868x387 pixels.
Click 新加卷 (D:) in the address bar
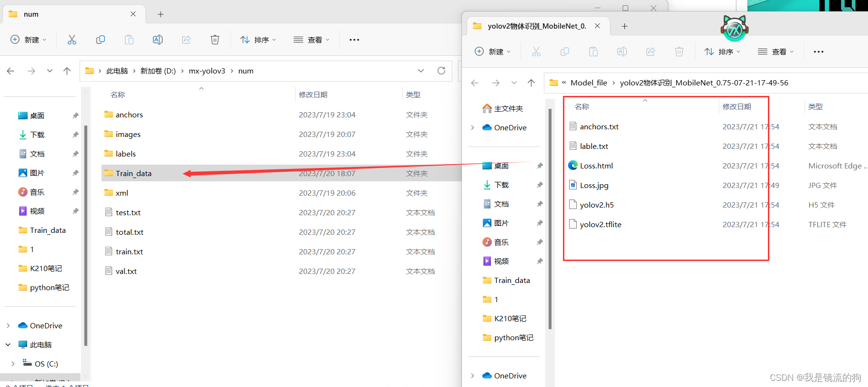point(158,71)
